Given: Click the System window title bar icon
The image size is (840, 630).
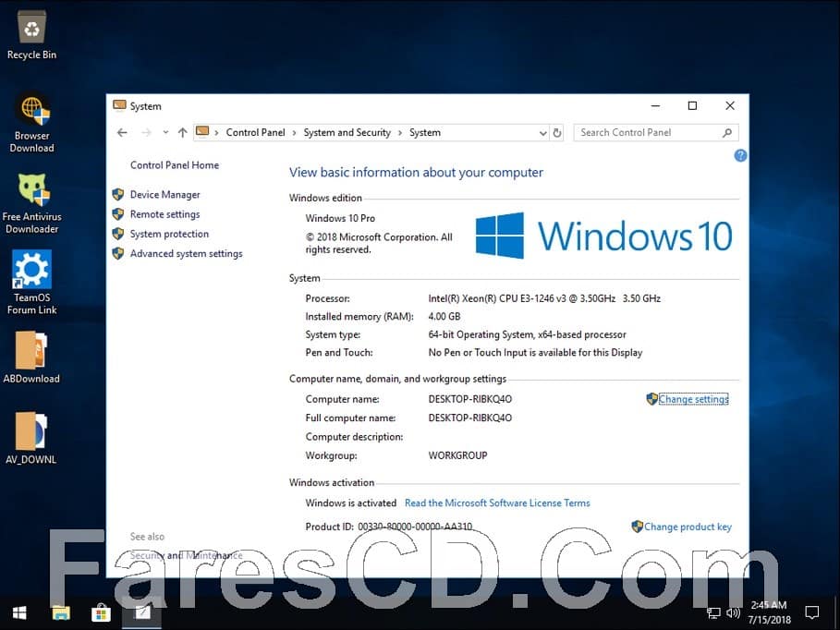Looking at the screenshot, I should point(119,105).
